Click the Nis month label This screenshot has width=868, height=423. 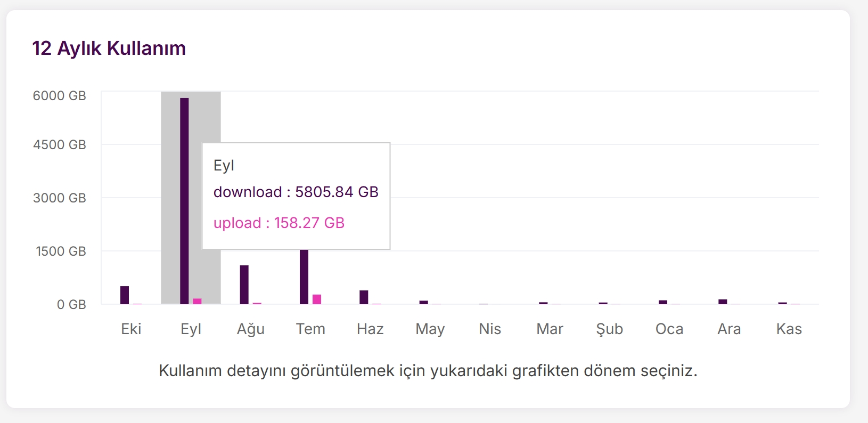[x=490, y=329]
